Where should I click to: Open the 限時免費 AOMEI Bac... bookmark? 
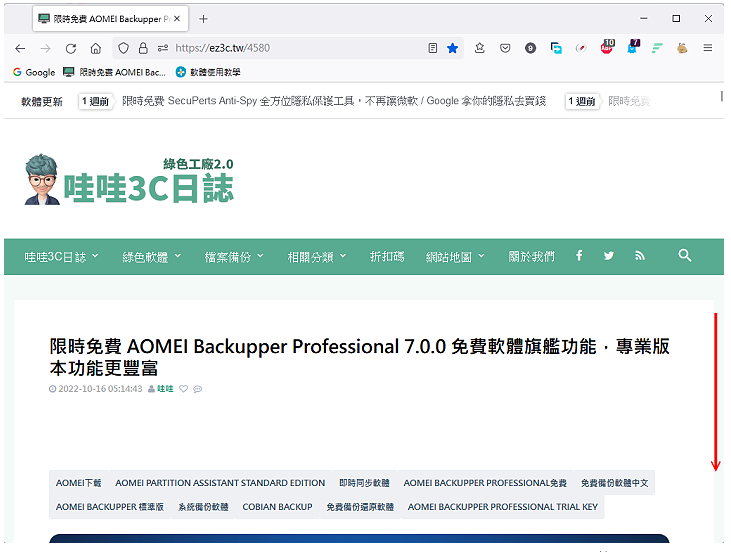point(115,72)
